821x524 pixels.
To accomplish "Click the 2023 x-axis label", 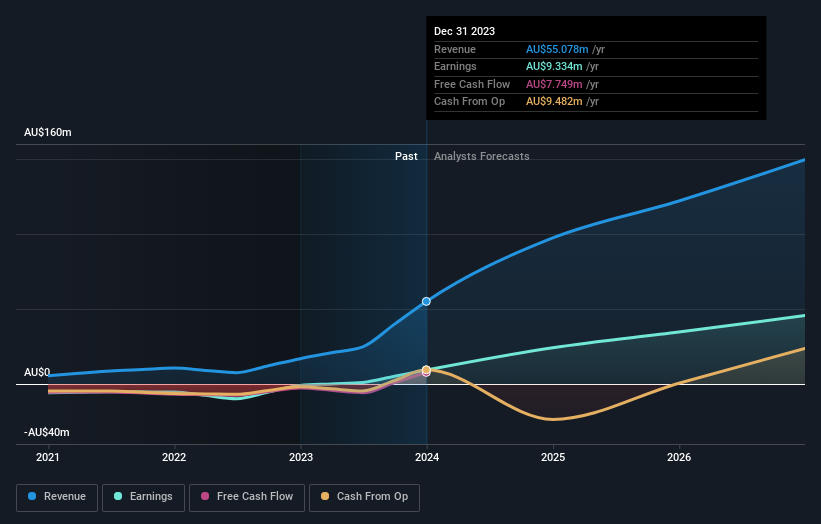I will point(301,458).
